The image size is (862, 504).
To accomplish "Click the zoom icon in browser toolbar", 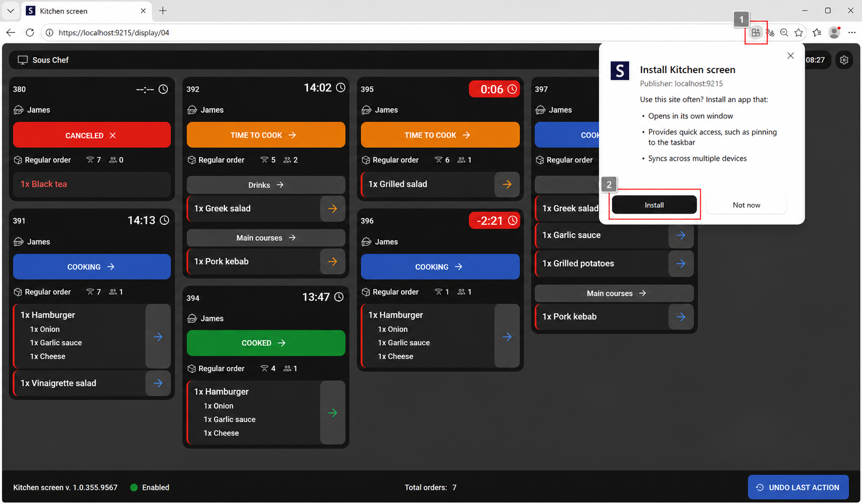I will point(784,33).
